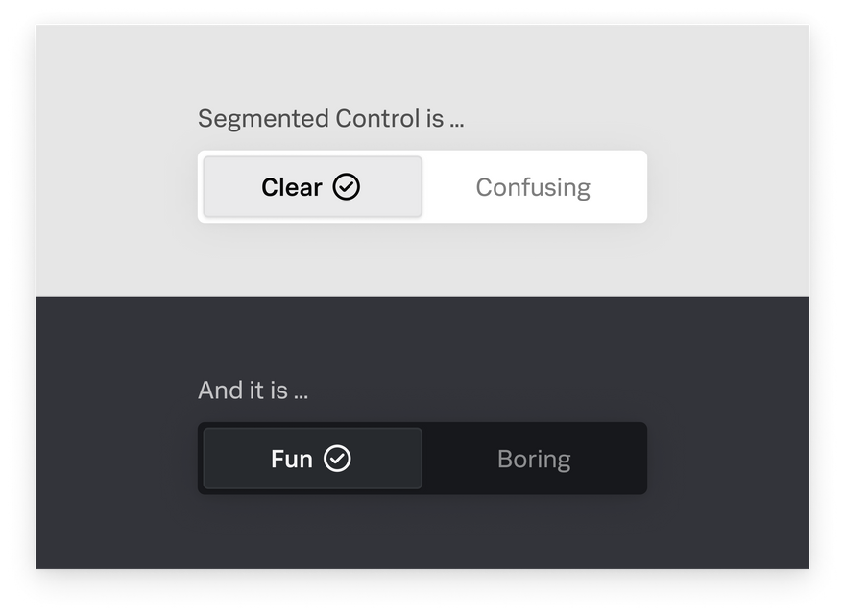Click the checkmark icon beside Fun
This screenshot has height=616, width=845.
click(x=337, y=459)
